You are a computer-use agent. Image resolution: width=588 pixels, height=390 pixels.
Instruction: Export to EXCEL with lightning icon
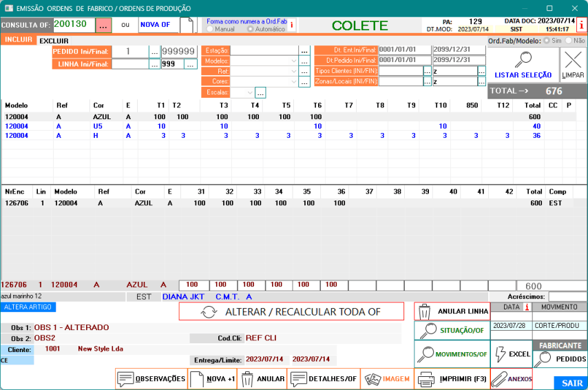(x=511, y=353)
